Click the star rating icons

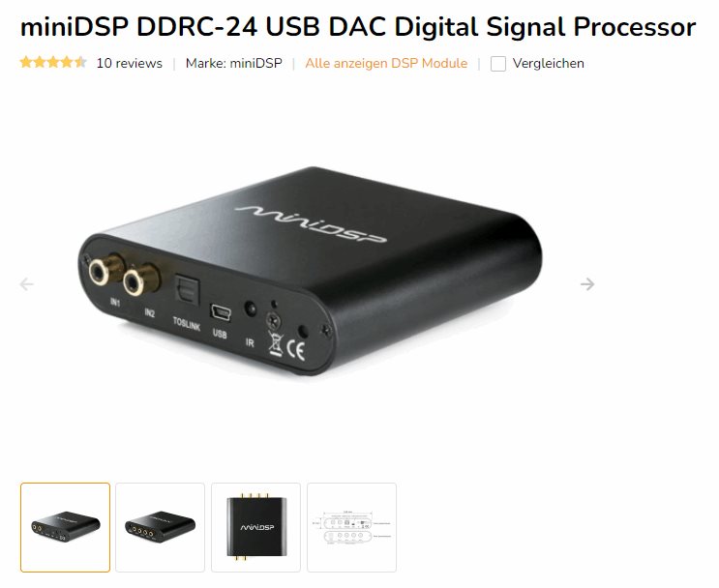coord(53,62)
